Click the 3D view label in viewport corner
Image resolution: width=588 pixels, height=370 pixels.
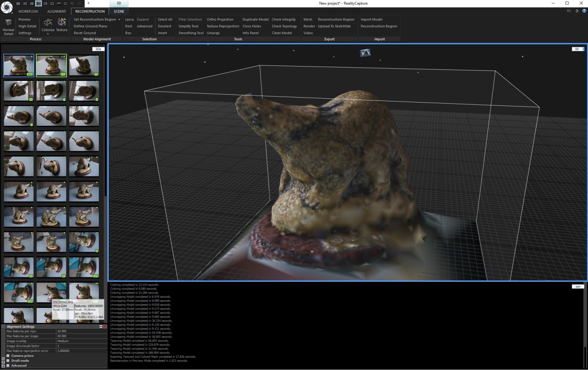(577, 49)
